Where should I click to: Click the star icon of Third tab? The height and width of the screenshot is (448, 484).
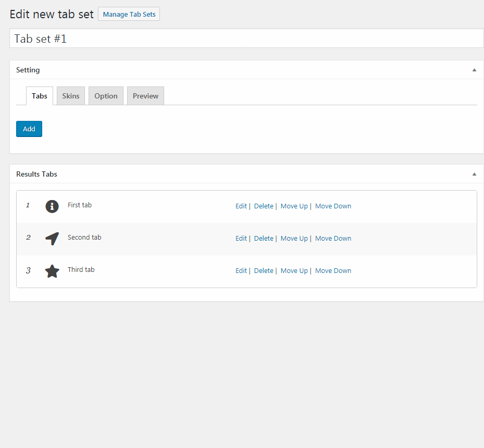(52, 271)
